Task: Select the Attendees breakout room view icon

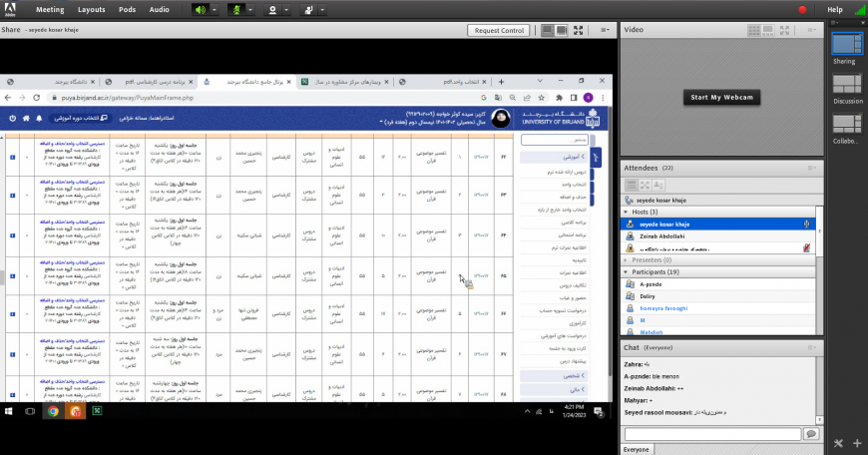Action: click(x=645, y=185)
